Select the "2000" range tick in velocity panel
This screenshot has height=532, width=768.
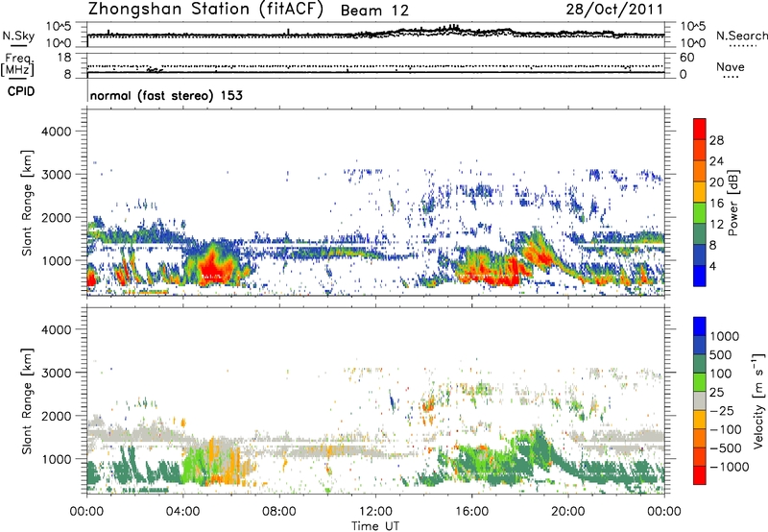tap(56, 416)
